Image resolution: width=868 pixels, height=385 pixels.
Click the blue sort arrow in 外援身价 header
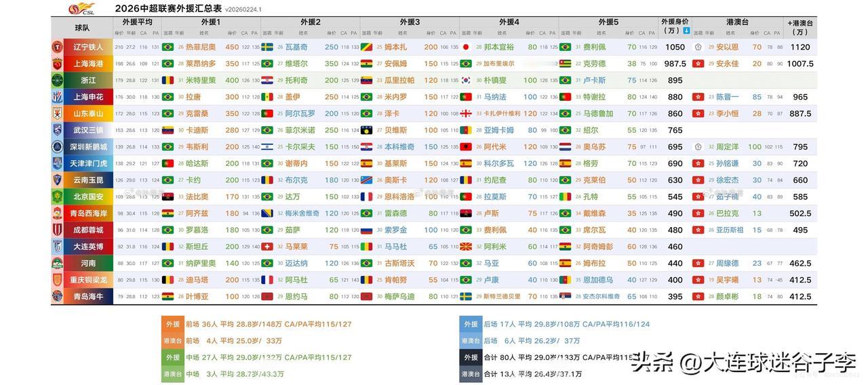[686, 31]
